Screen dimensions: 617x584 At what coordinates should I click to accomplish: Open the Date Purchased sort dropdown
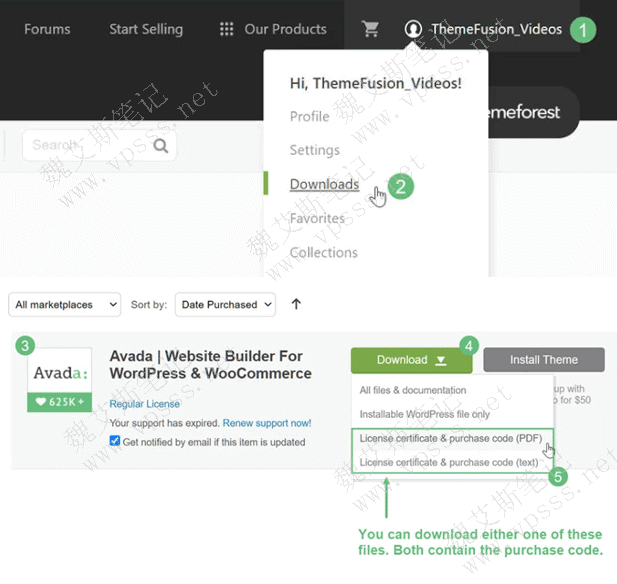point(225,304)
